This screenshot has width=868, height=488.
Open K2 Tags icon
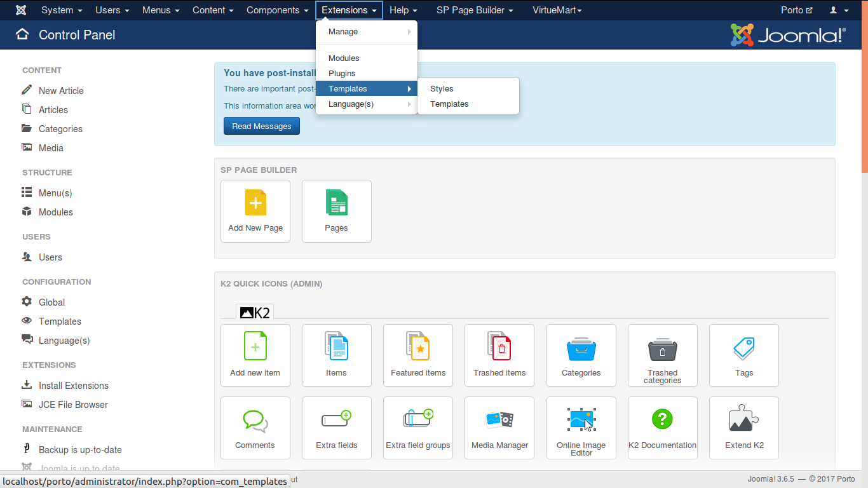point(744,355)
